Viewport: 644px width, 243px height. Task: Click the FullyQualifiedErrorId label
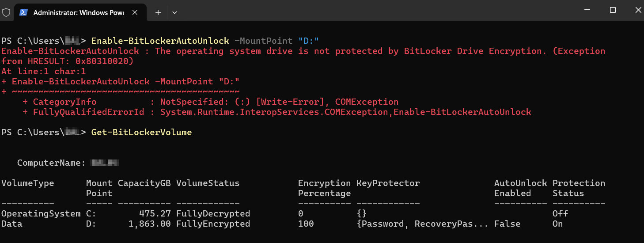(x=88, y=112)
